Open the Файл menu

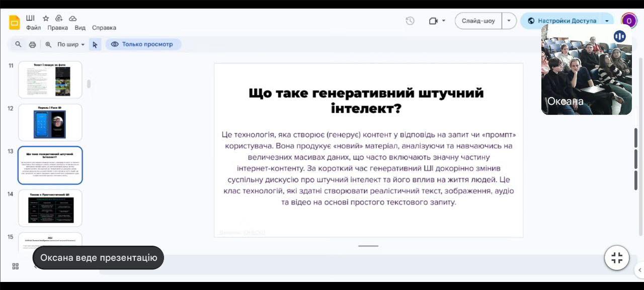pos(33,28)
